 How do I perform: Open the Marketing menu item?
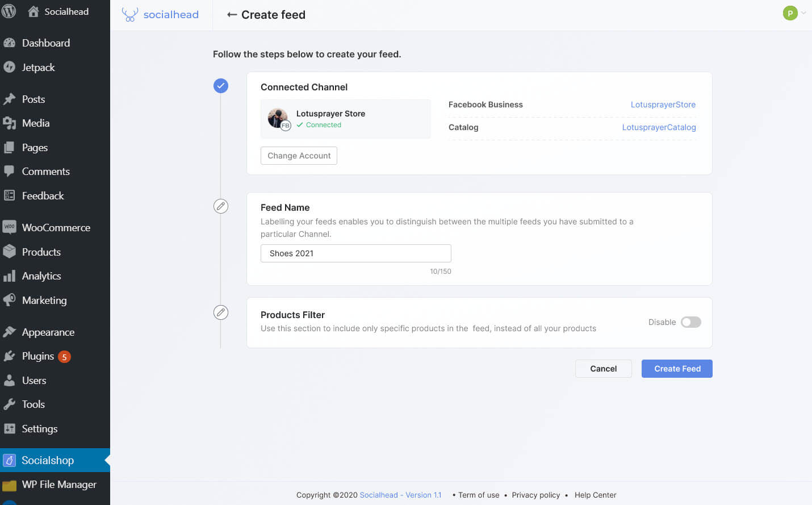[x=55, y=300]
